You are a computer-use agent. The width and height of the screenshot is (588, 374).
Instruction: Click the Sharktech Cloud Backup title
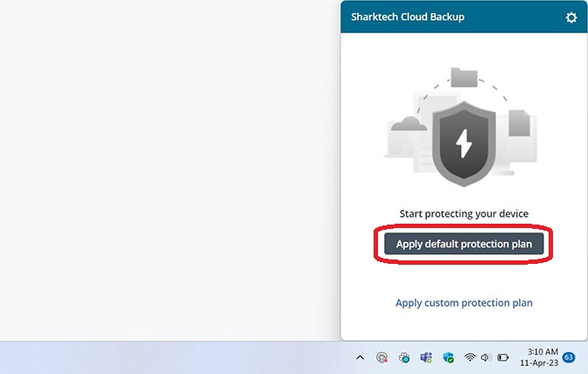[408, 17]
